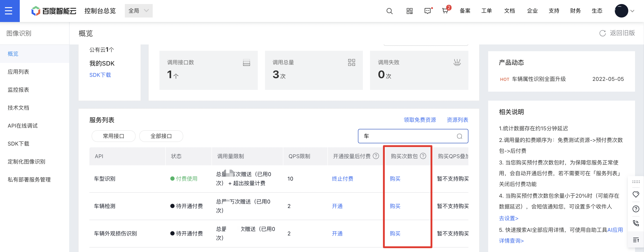Click the 调用失败 chart icon
Screen dimensions: 644x252
pos(457,62)
